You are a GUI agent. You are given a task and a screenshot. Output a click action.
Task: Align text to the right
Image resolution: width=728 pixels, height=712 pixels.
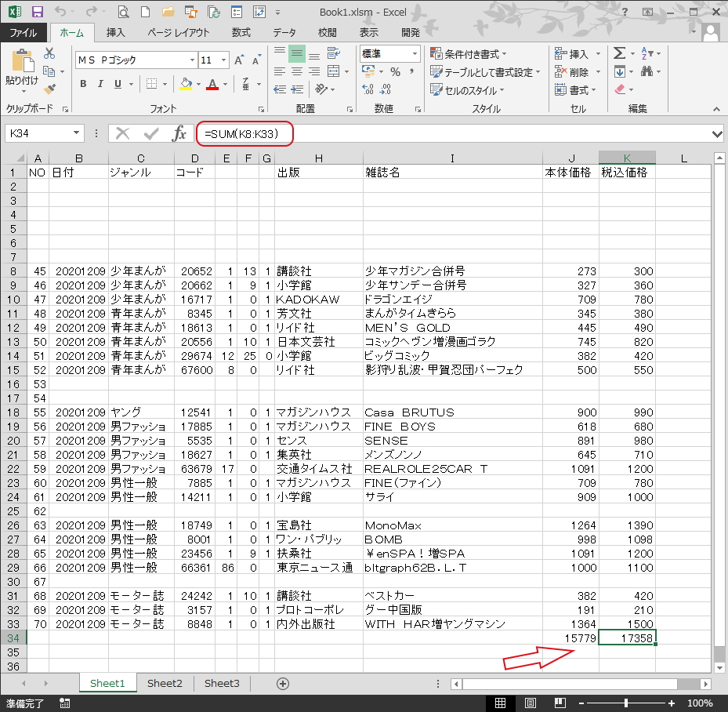[314, 71]
